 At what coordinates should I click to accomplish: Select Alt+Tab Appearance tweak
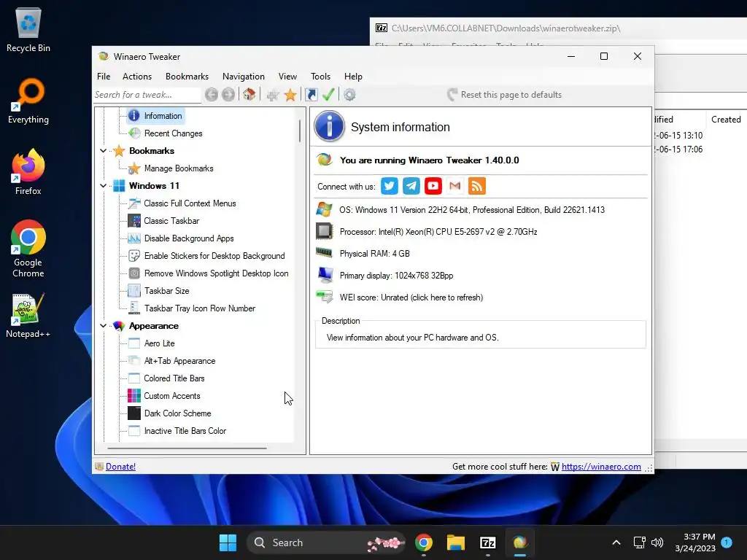[x=179, y=361]
